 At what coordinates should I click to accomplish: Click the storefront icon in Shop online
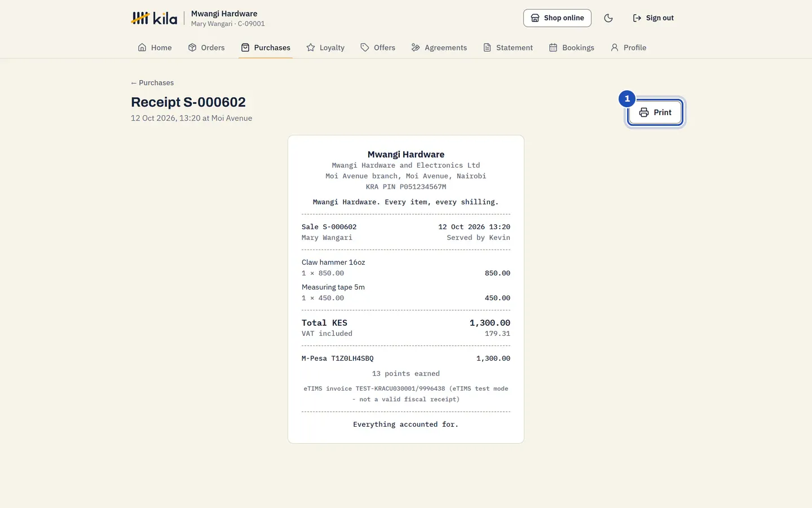pos(535,18)
